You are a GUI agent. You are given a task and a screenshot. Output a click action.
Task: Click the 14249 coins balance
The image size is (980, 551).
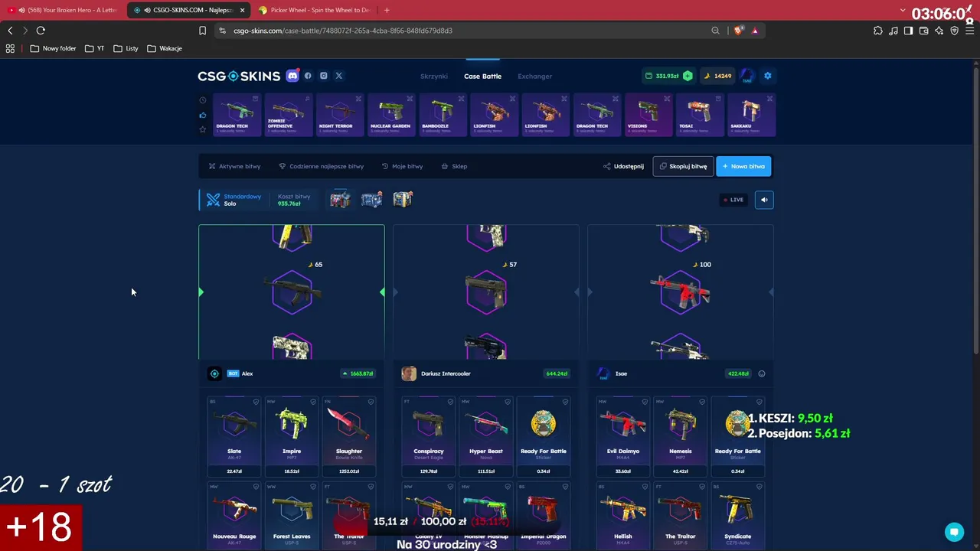(719, 76)
